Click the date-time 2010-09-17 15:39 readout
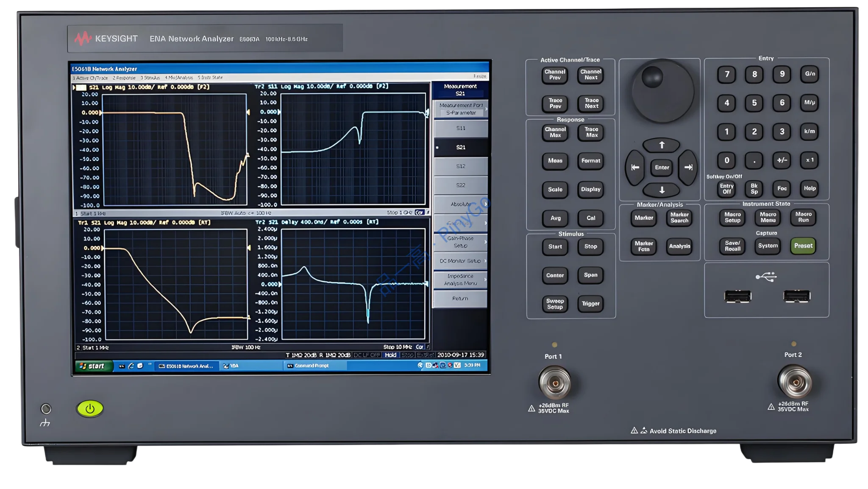 (461, 355)
